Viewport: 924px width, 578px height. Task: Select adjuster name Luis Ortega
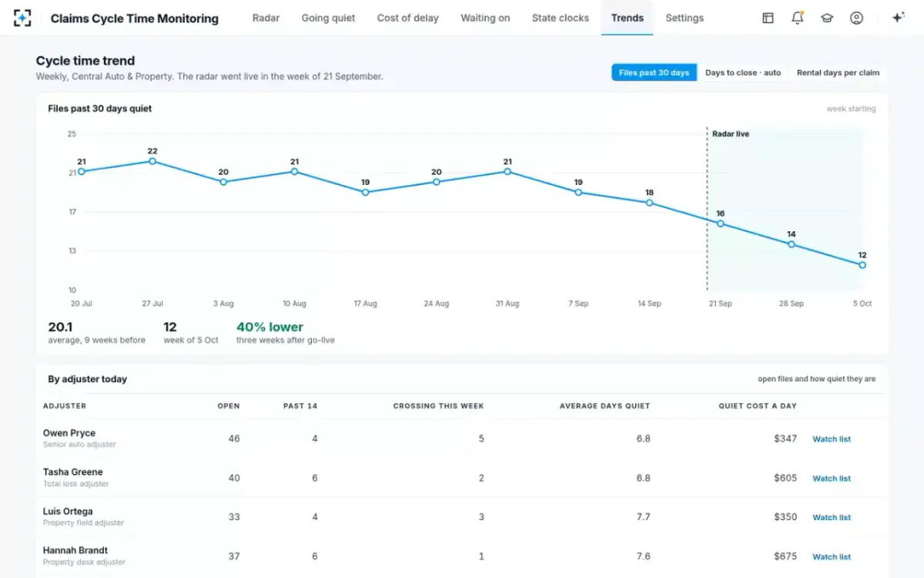coord(68,512)
